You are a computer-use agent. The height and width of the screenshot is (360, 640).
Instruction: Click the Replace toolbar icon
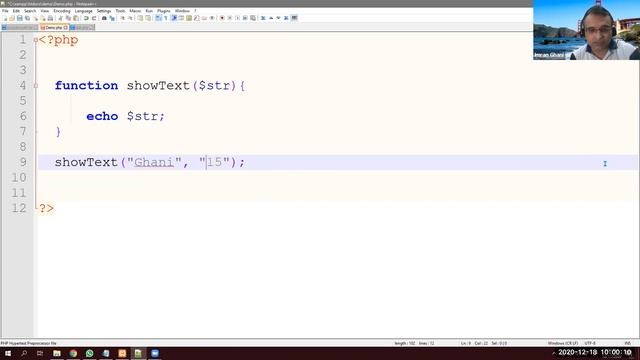point(112,18)
